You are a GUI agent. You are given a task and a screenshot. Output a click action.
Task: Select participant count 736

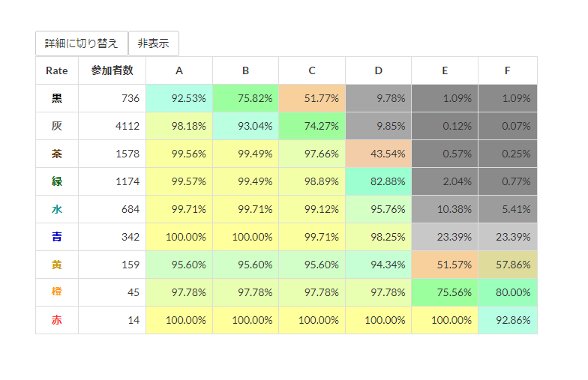[112, 98]
